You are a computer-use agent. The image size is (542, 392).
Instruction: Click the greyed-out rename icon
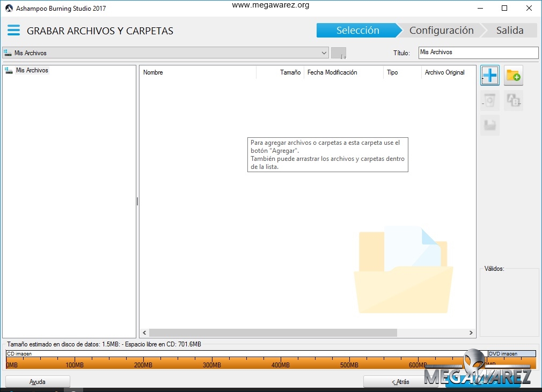click(x=514, y=100)
